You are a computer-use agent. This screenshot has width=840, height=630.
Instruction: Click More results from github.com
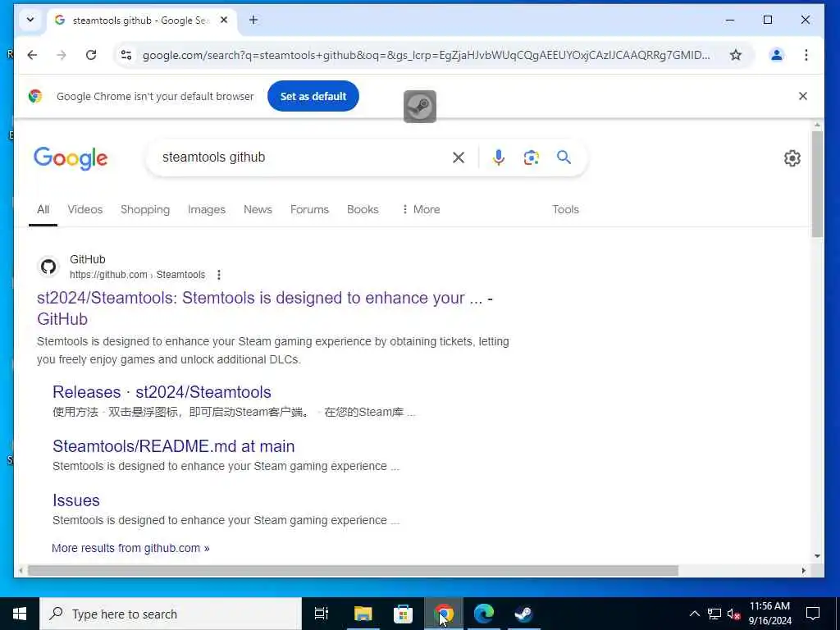[x=130, y=548]
